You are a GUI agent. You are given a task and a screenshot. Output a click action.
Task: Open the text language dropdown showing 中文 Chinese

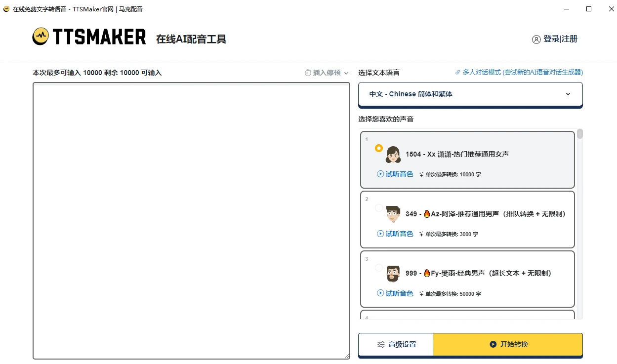[x=470, y=94]
